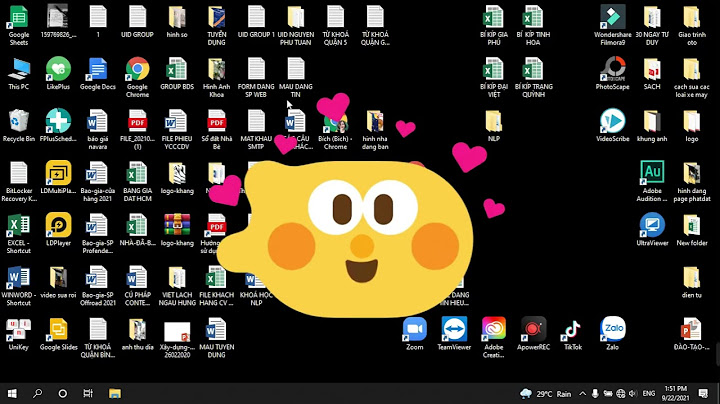Open hinh nha dang ban folder

click(x=375, y=129)
